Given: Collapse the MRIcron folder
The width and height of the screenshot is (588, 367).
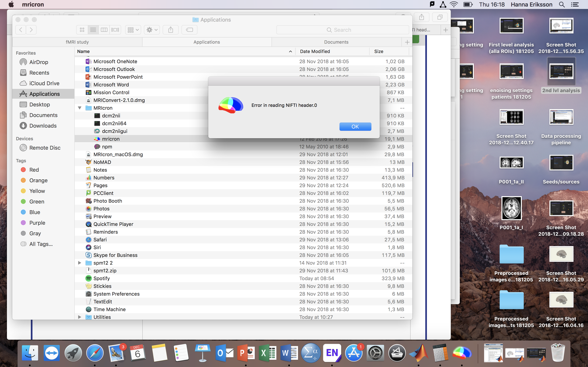Looking at the screenshot, I should point(80,108).
